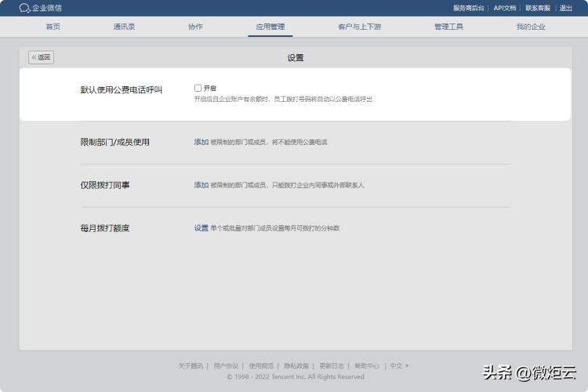Expand the 中文 language dropdown
Screen dimensions: 588x392
coord(399,366)
